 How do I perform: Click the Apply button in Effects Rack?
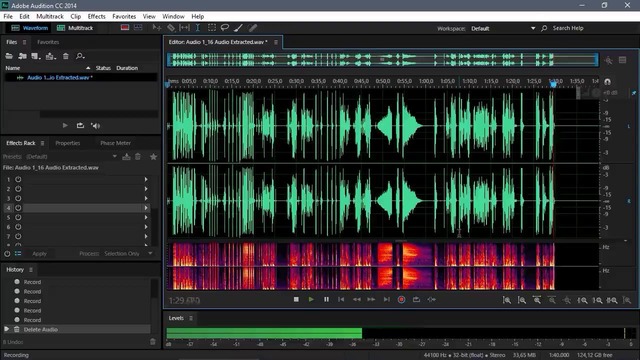(39, 253)
